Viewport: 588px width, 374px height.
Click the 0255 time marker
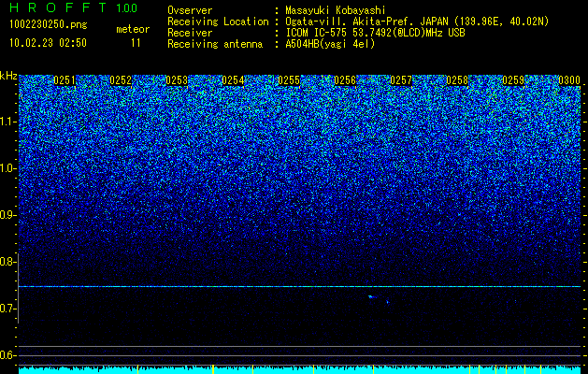click(289, 80)
